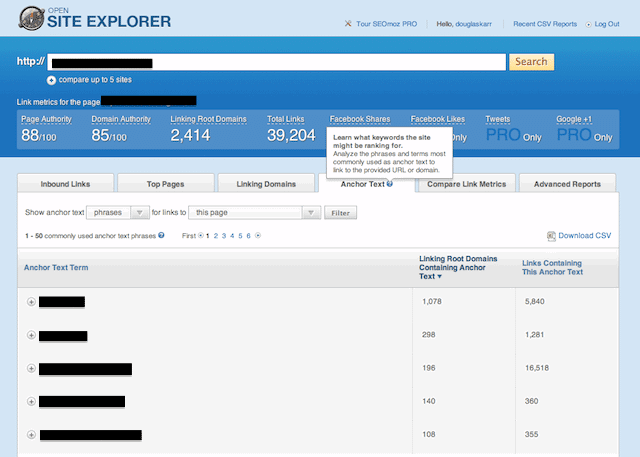Click the Open Site Explorer logo
640x457 pixels.
tap(95, 18)
